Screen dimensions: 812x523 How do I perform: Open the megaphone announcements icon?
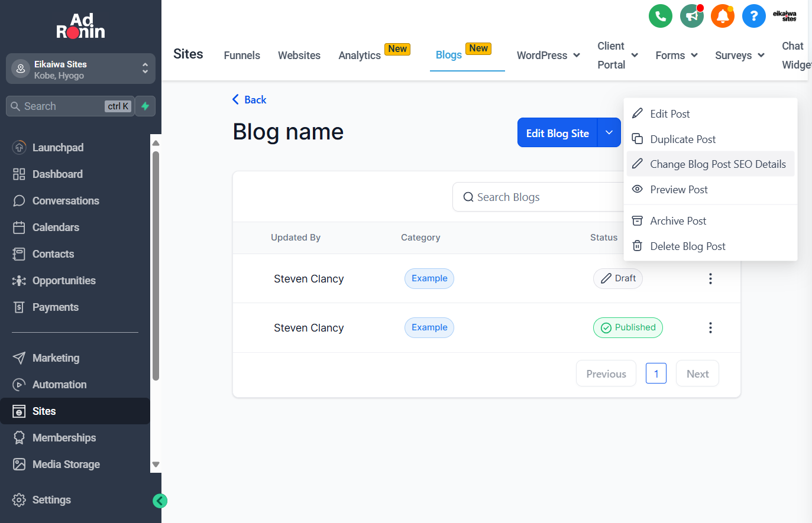coord(692,16)
